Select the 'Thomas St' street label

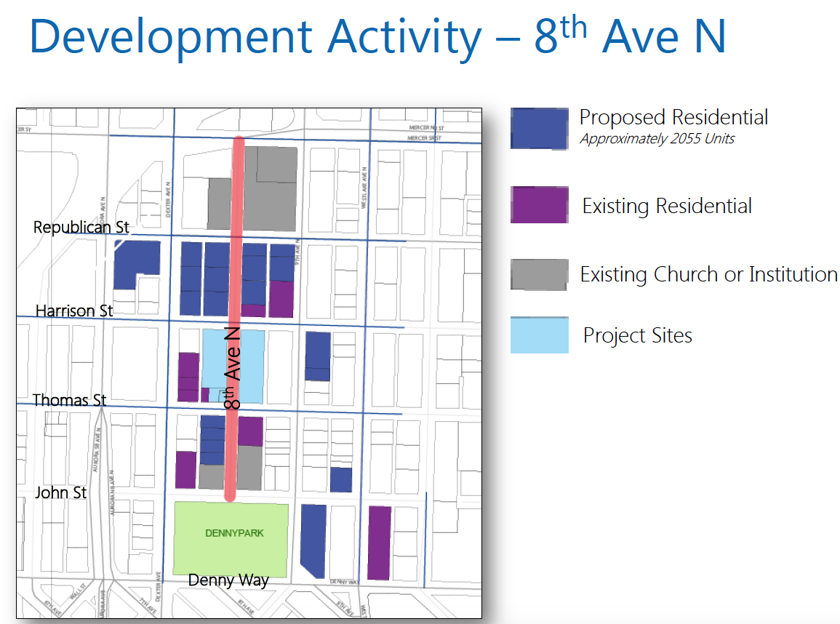point(70,400)
